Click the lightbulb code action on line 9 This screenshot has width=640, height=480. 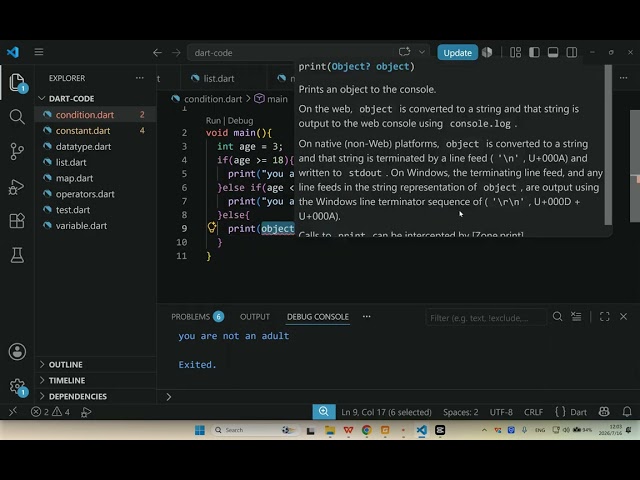[x=212, y=227]
